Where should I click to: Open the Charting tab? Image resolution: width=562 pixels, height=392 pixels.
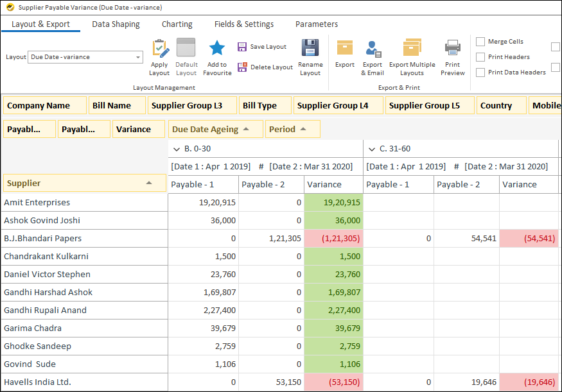point(177,24)
